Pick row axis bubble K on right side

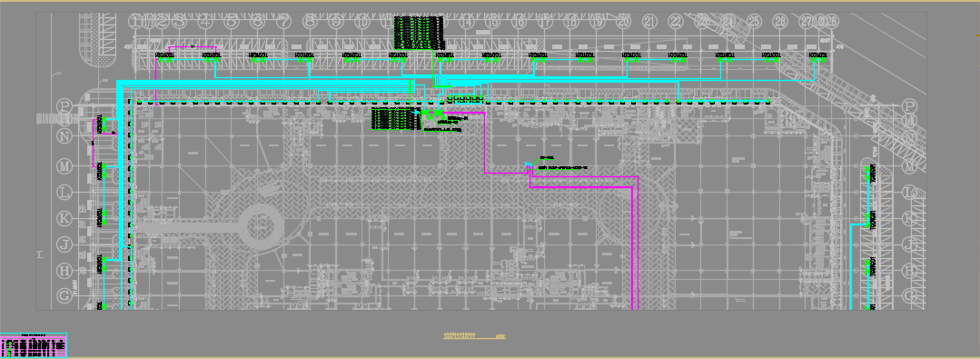(910, 218)
